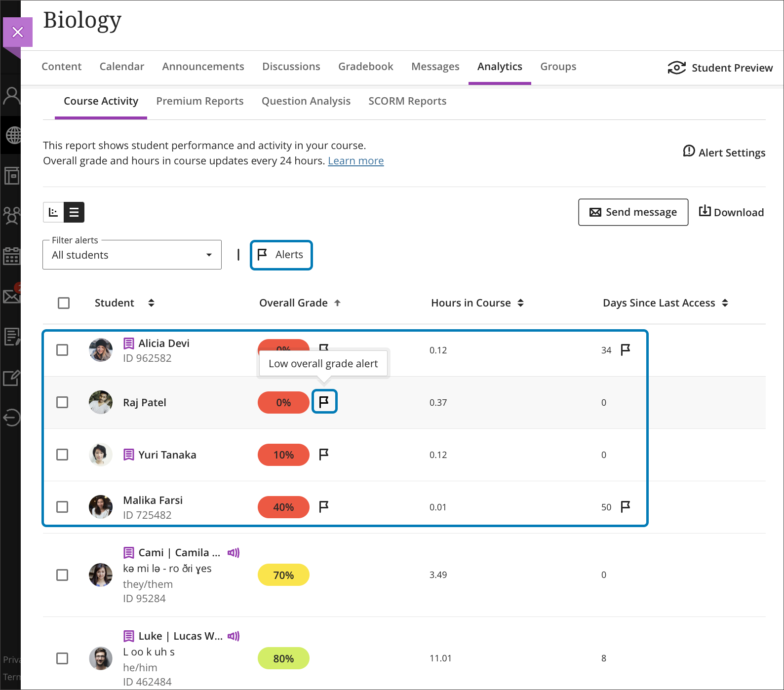Open the Filter alerts dropdown
784x690 pixels.
point(132,255)
